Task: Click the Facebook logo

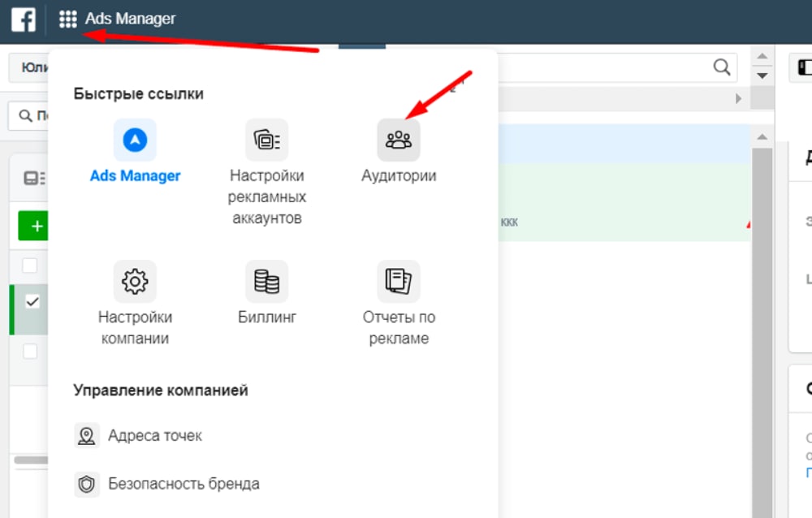Action: click(x=23, y=19)
